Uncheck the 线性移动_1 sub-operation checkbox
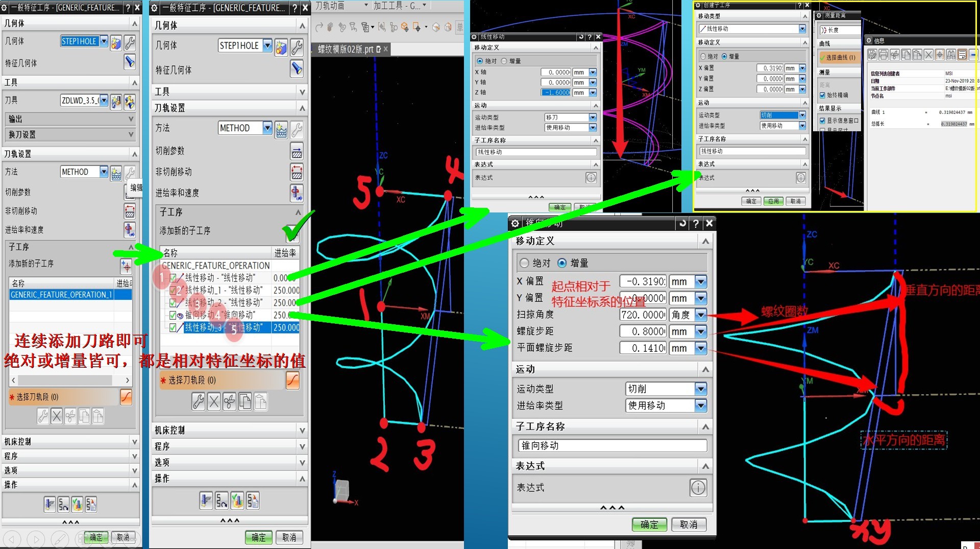 (x=173, y=290)
